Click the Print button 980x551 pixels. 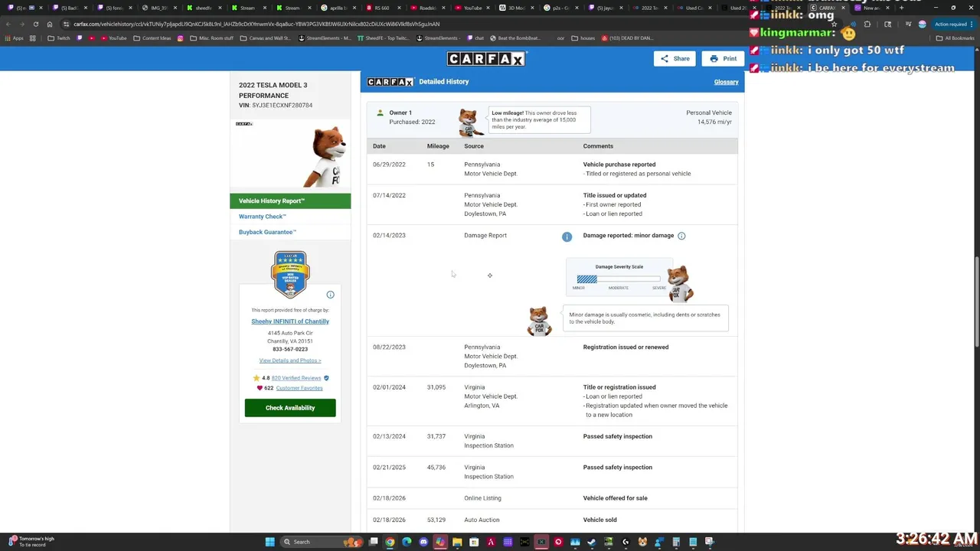[x=723, y=58]
